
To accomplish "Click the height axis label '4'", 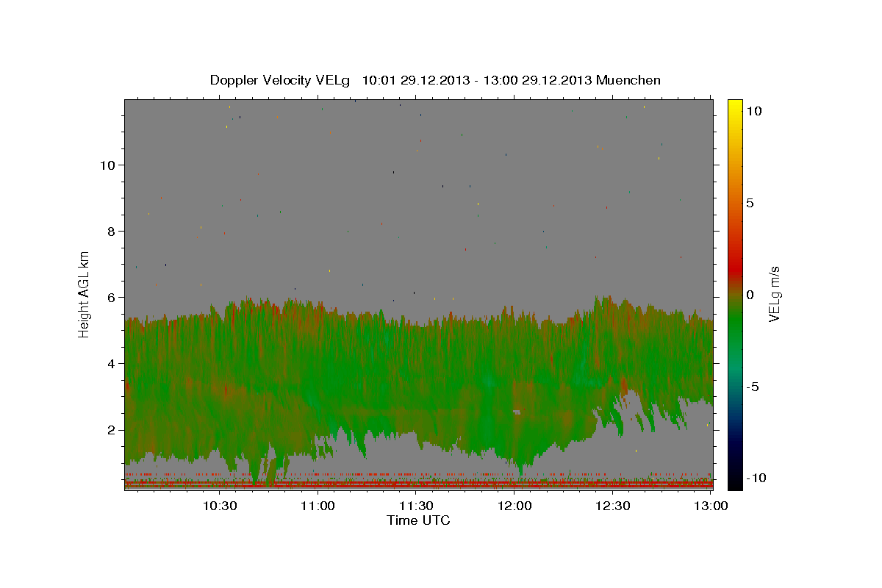I will (111, 363).
